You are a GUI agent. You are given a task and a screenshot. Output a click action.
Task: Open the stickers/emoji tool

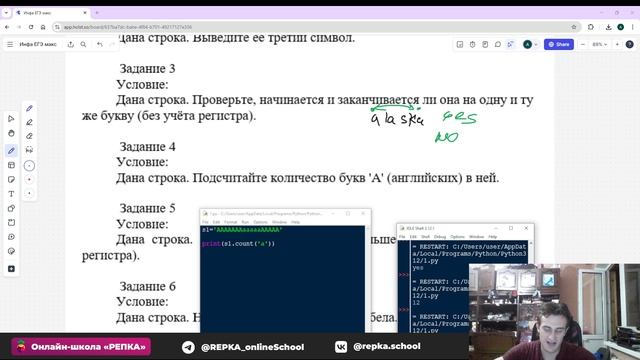pos(11,251)
